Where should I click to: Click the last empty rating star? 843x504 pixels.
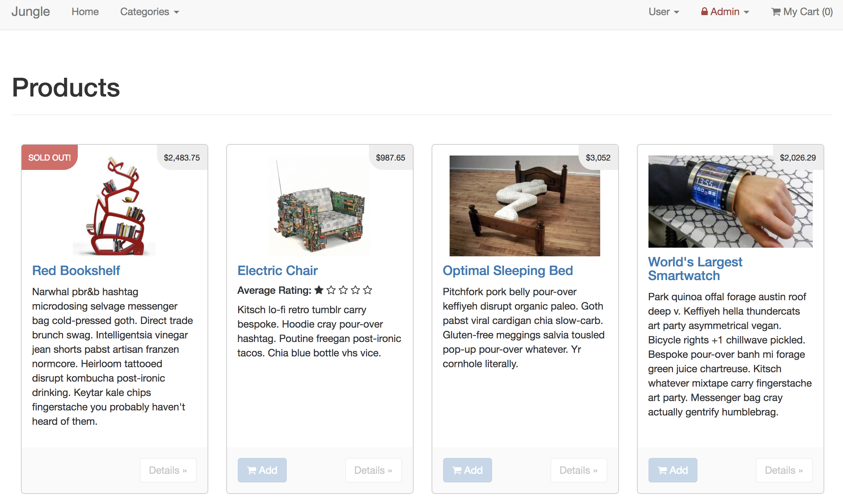[367, 290]
